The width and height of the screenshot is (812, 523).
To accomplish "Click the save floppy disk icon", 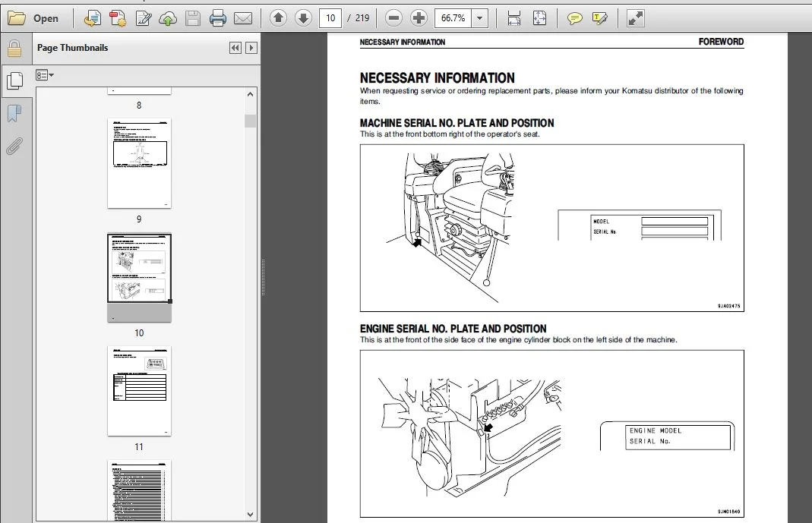I will [193, 18].
